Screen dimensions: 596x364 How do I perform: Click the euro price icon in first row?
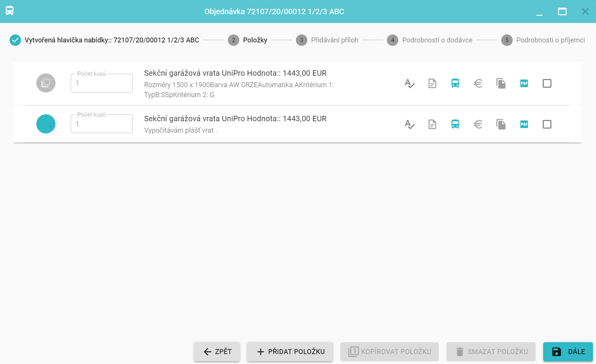point(478,83)
